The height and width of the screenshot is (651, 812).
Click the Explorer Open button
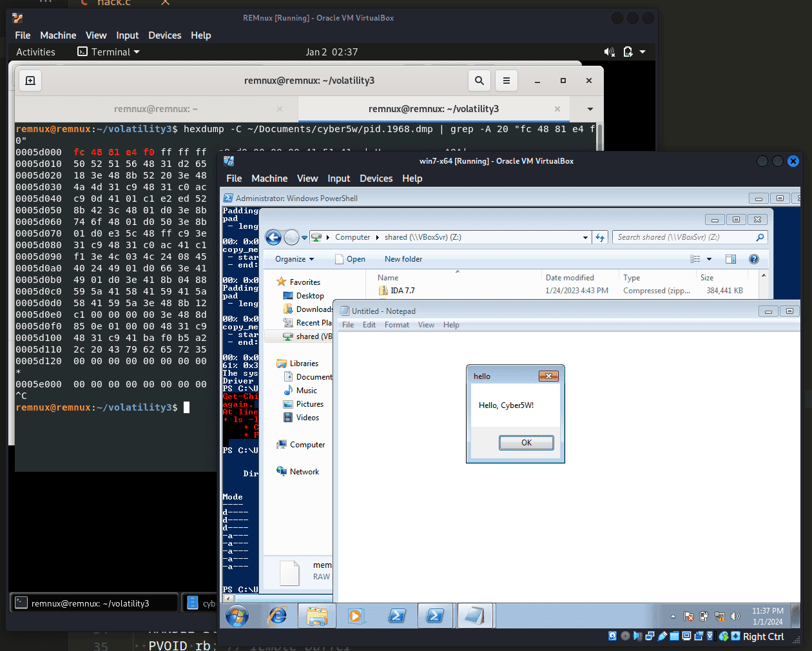click(x=350, y=259)
